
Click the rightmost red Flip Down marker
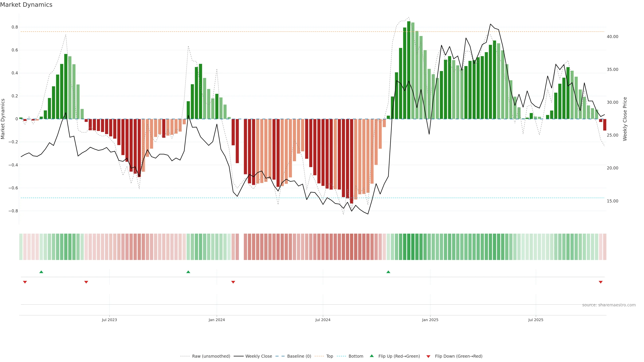[601, 282]
